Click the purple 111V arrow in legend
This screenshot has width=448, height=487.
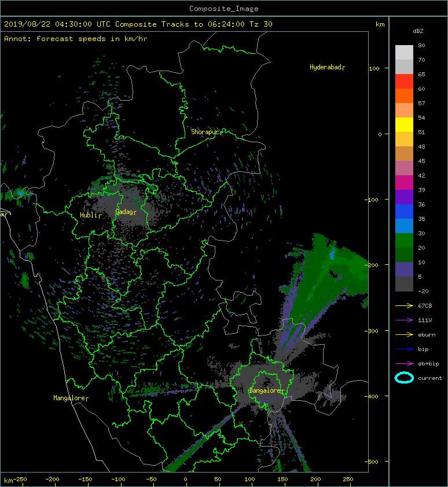[x=404, y=320]
